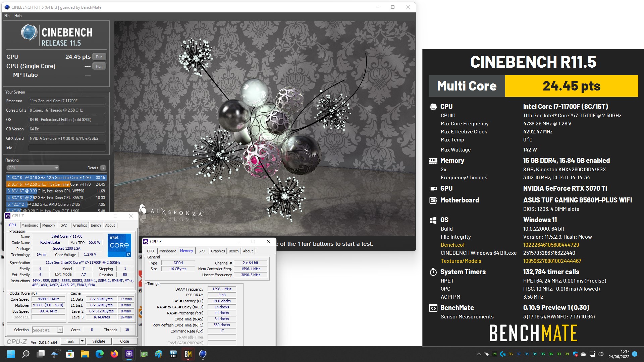Image resolution: width=644 pixels, height=362 pixels.
Task: Click the DRAM Frequency 1596.1 MHz value
Action: click(x=222, y=289)
